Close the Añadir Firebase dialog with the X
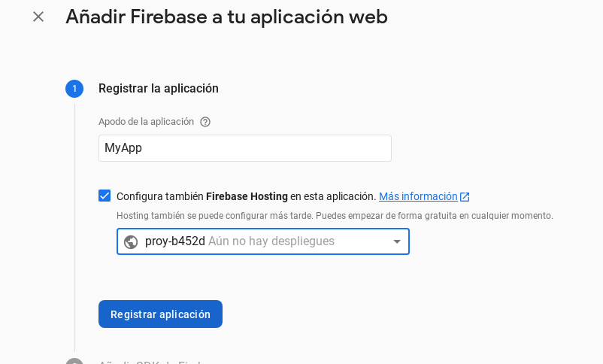Image resolution: width=603 pixels, height=364 pixels. 38,17
